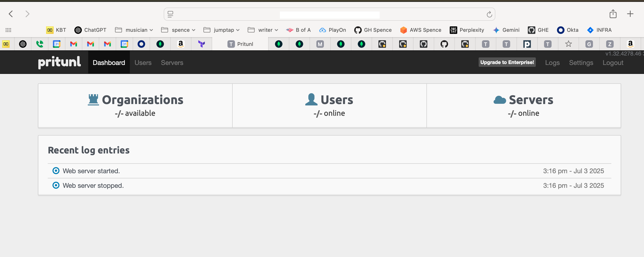Click into the browser address bar
Image resolution: width=644 pixels, height=257 pixels.
pos(329,15)
